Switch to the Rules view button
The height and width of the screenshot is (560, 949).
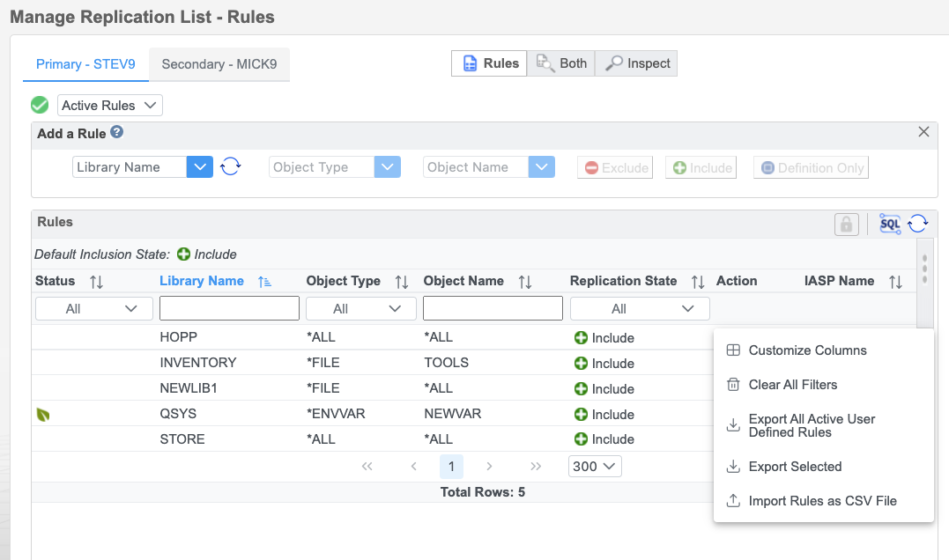point(488,63)
